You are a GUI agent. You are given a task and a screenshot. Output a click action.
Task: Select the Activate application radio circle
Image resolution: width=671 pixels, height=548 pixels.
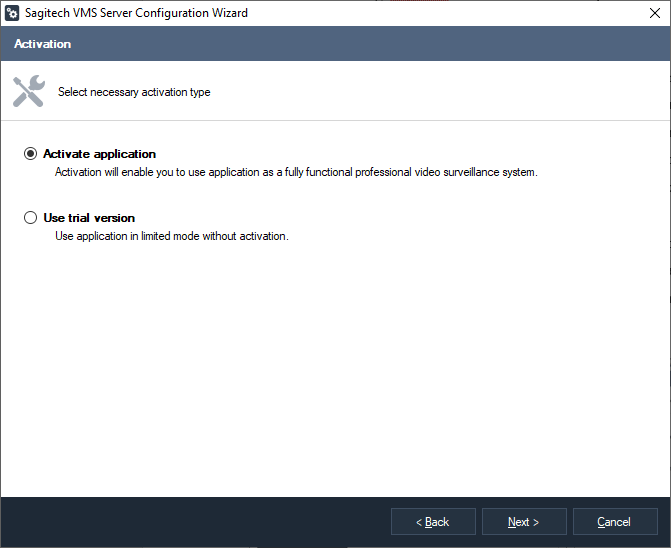coord(31,154)
